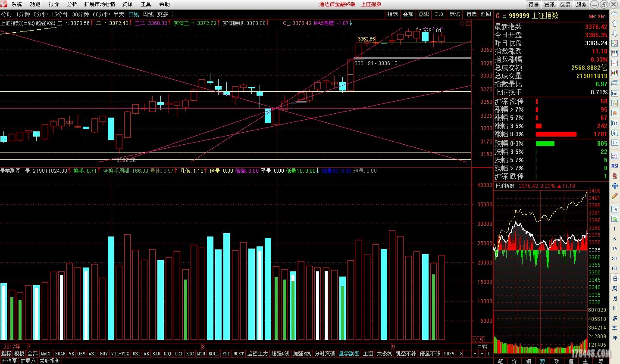Click the 服务 button at top right
Image resolution: width=620 pixels, height=364 pixels.
point(581,4)
